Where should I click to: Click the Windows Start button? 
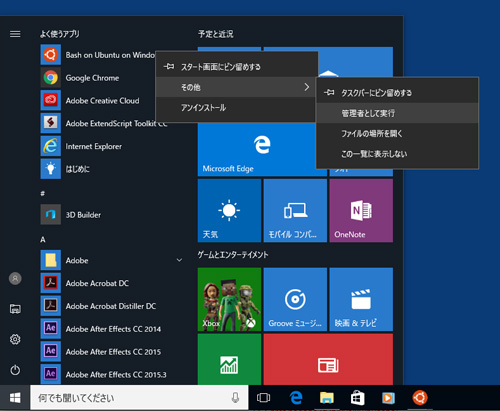pos(15,398)
